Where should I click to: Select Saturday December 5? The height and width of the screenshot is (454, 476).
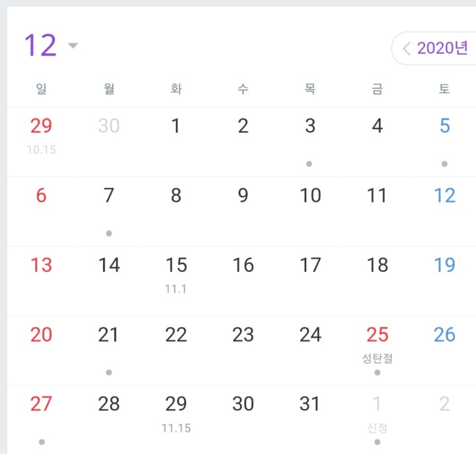point(444,126)
